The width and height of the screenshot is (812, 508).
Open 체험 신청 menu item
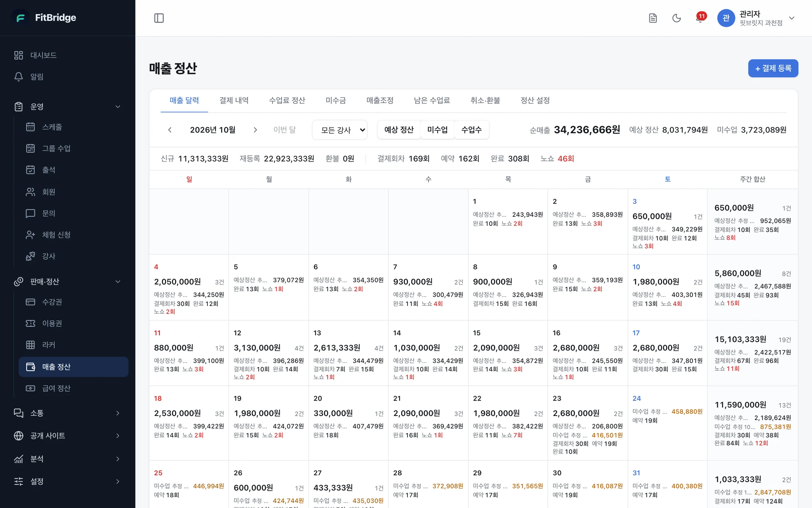tap(73, 235)
